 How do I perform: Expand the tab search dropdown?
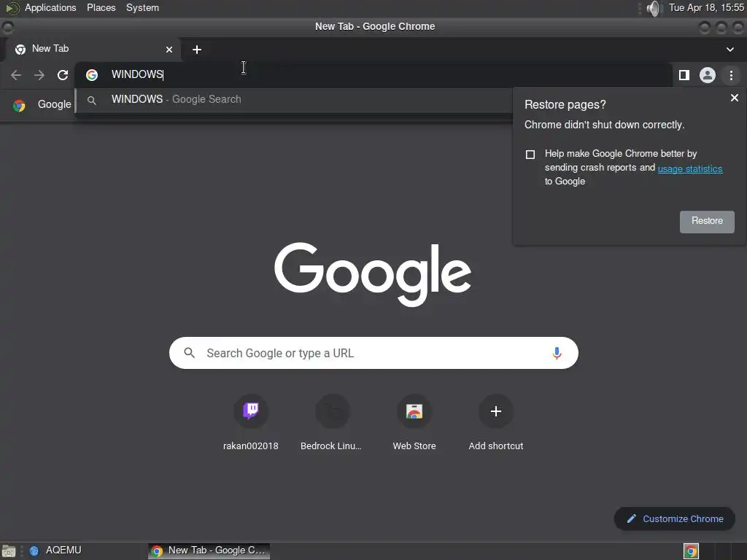[x=729, y=50]
